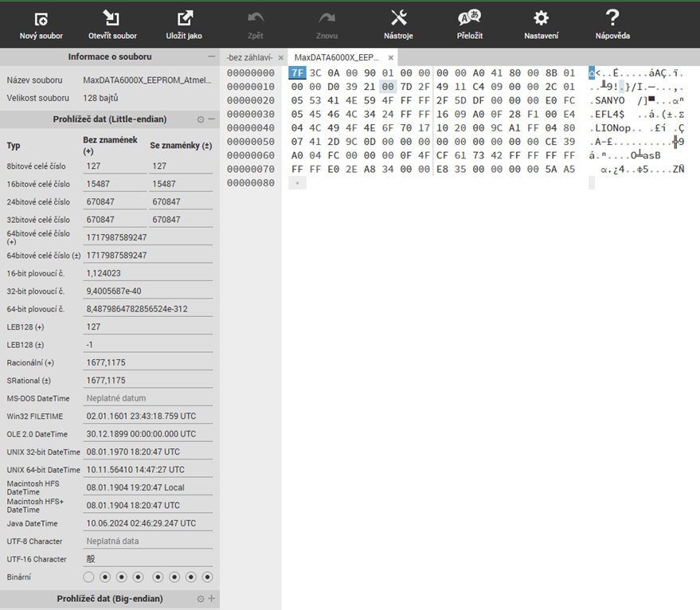Toggle the last (least significant) binary bit
700x610 pixels.
click(x=207, y=577)
